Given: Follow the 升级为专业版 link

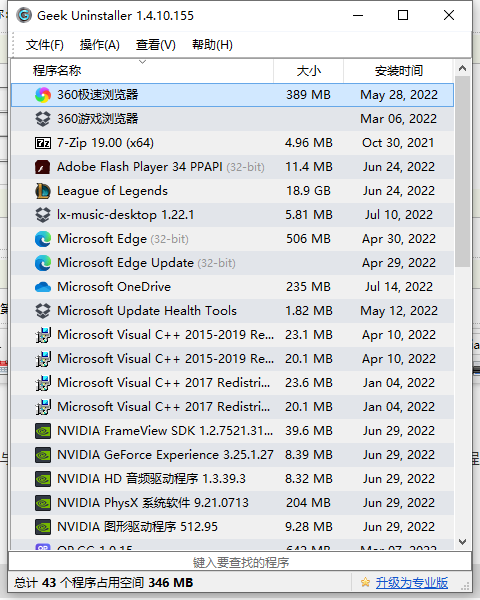Looking at the screenshot, I should coord(411,583).
